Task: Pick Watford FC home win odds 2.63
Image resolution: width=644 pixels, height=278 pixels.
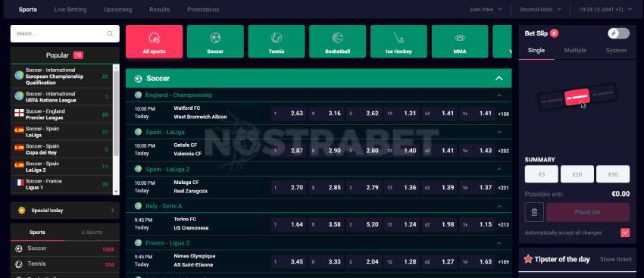Action: (x=289, y=114)
